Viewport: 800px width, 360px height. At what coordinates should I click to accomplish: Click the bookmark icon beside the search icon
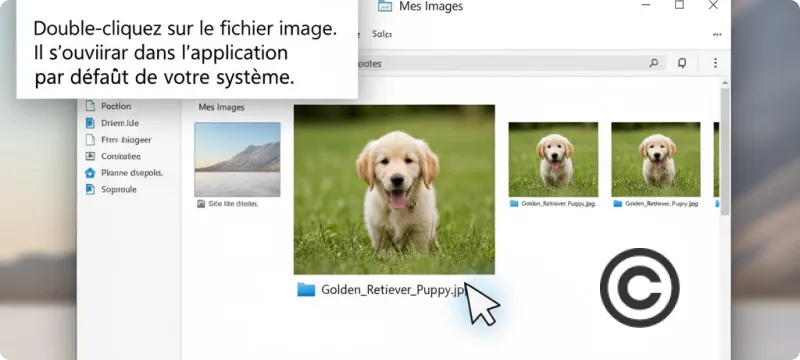pyautogui.click(x=682, y=63)
